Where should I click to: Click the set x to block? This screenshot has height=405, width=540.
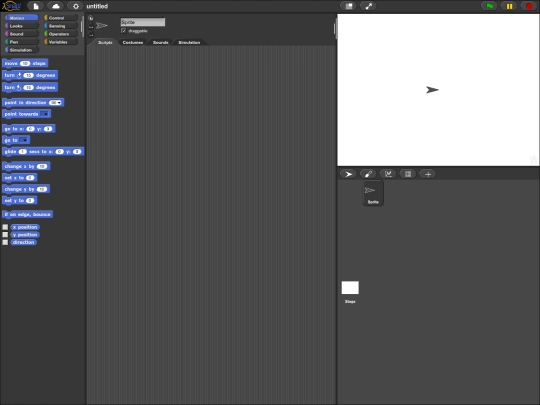pos(20,178)
